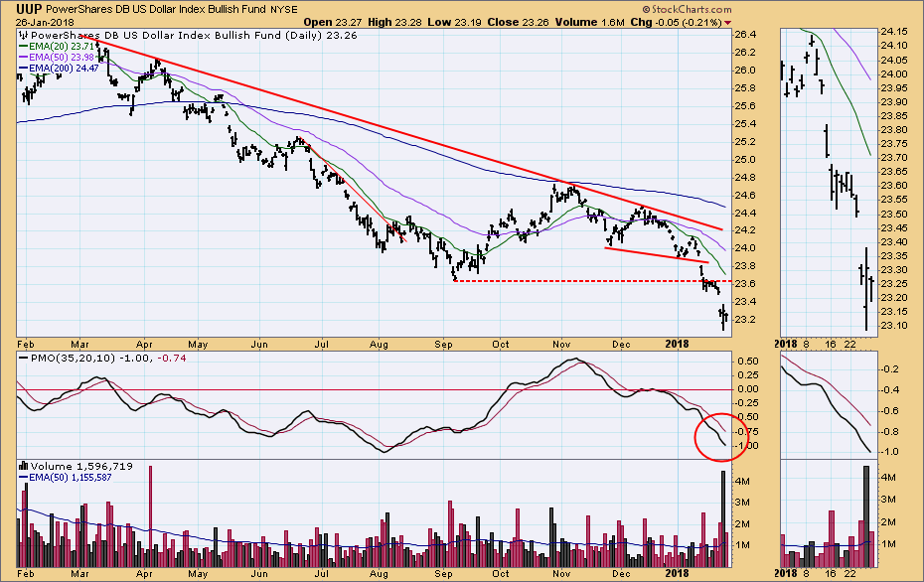Click the Volume 1,596,719 panel label
Screen dimensions: 924x582
[81, 466]
